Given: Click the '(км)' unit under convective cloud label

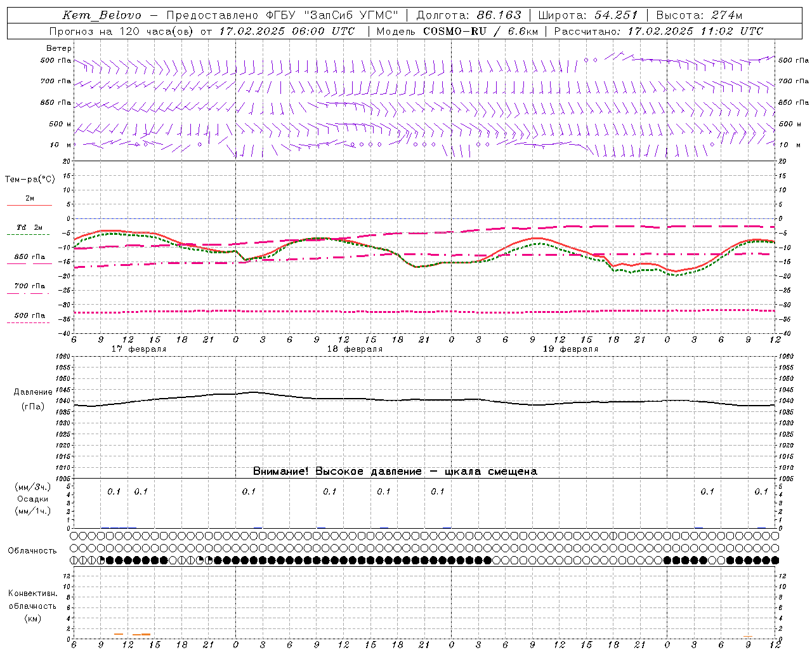Looking at the screenshot, I should pos(32,618).
